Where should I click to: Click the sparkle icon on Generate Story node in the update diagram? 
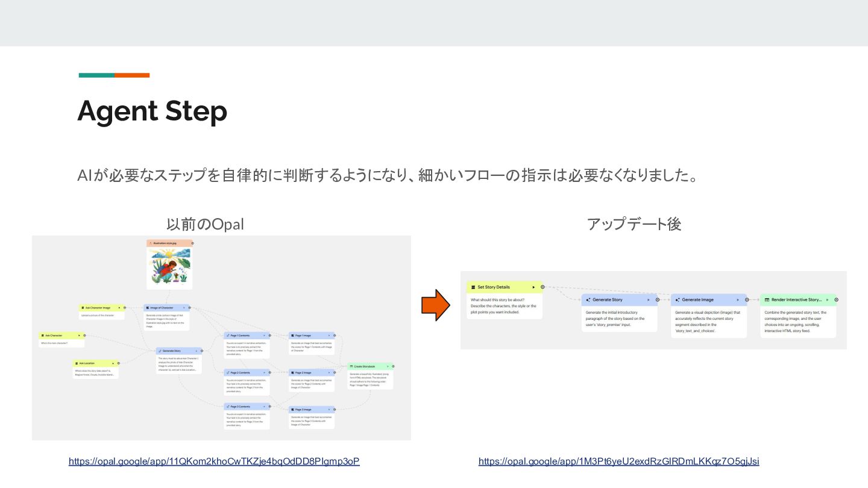tap(588, 299)
